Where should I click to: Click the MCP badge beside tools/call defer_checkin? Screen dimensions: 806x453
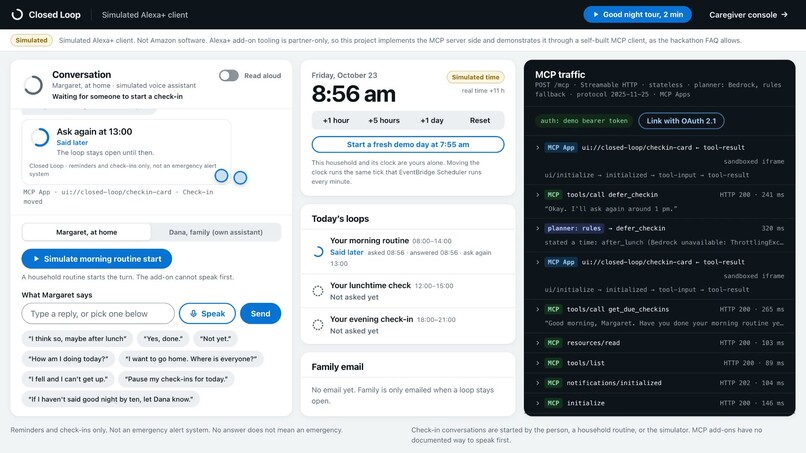[x=553, y=194]
